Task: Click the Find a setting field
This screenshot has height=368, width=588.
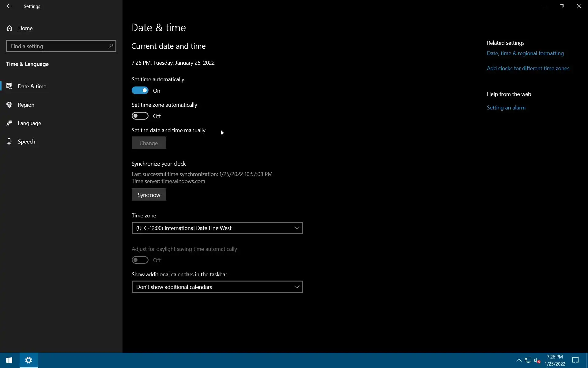Action: click(57, 46)
